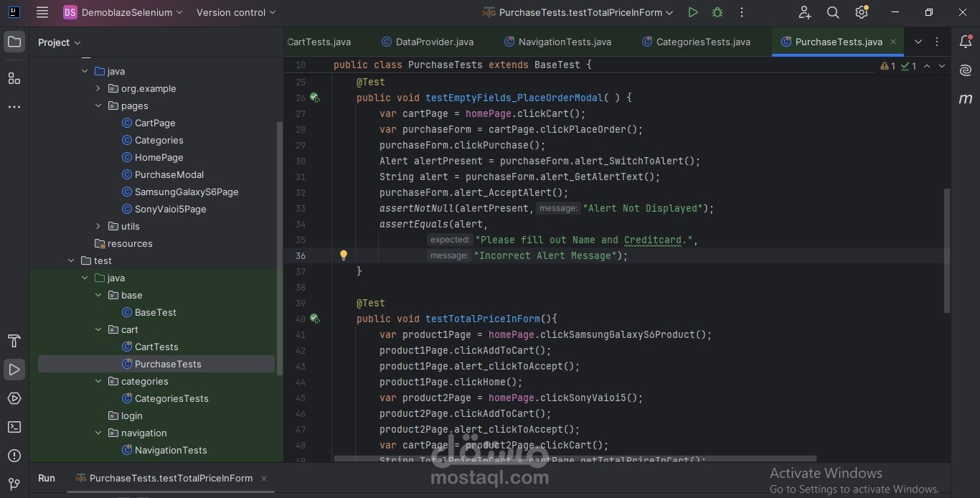Jump to previous highlighted error arrow

pyautogui.click(x=927, y=66)
